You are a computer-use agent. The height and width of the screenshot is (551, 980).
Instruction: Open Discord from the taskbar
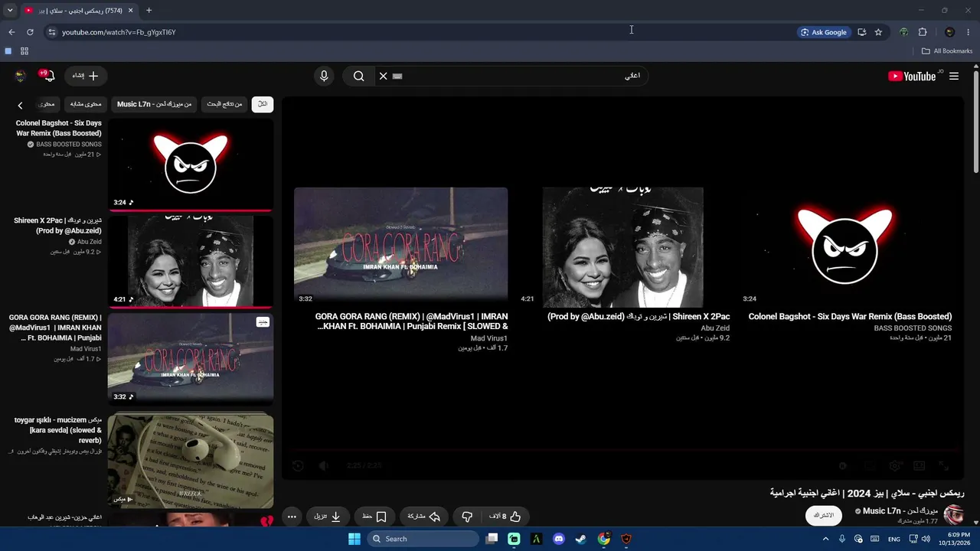tap(559, 539)
